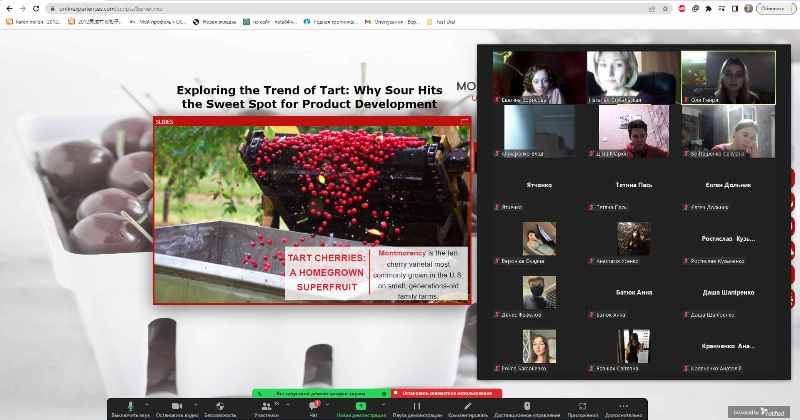Open the Chat with unread badge
Screen dimensions: 800x420
[314, 409]
